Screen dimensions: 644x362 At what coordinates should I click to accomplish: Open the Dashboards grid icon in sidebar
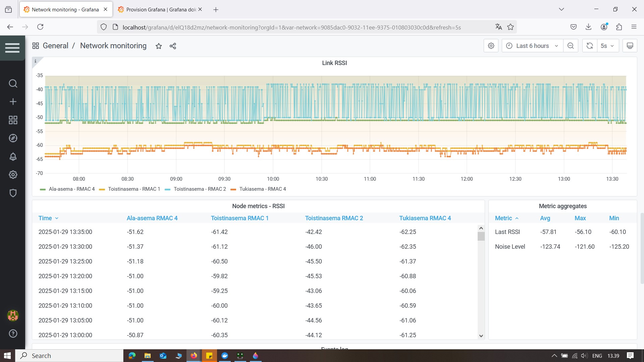click(13, 120)
